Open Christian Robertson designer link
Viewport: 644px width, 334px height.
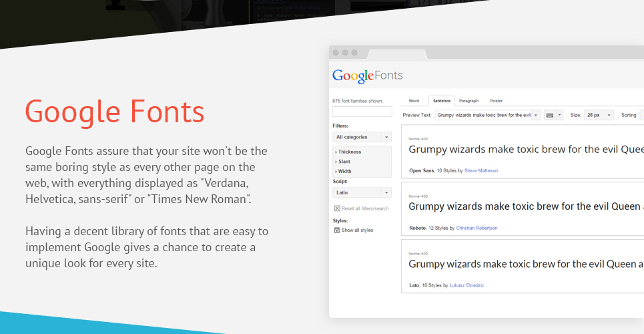pos(476,228)
